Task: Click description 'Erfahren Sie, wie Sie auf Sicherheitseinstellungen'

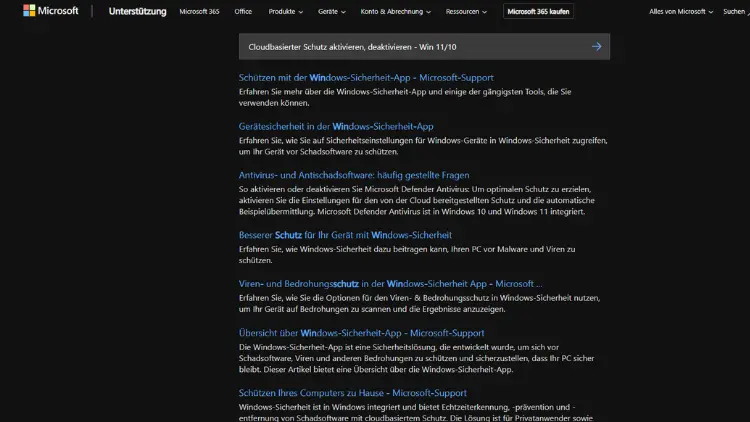Action: click(x=423, y=146)
